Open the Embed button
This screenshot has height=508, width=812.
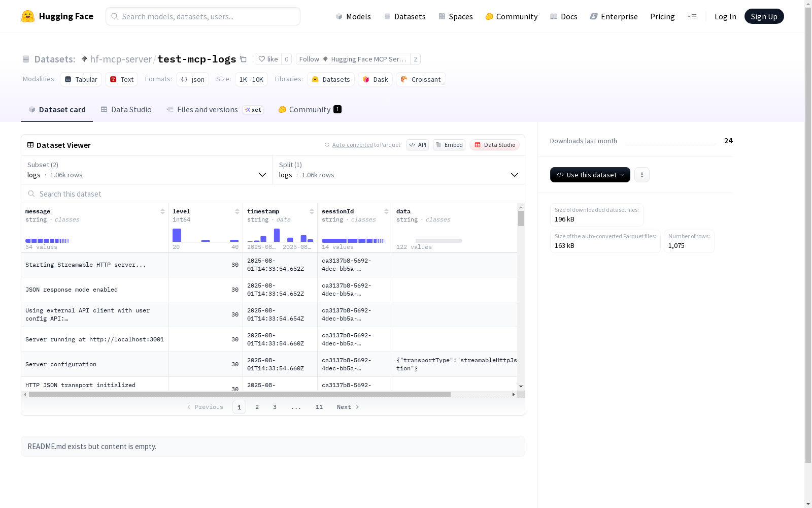(x=449, y=145)
